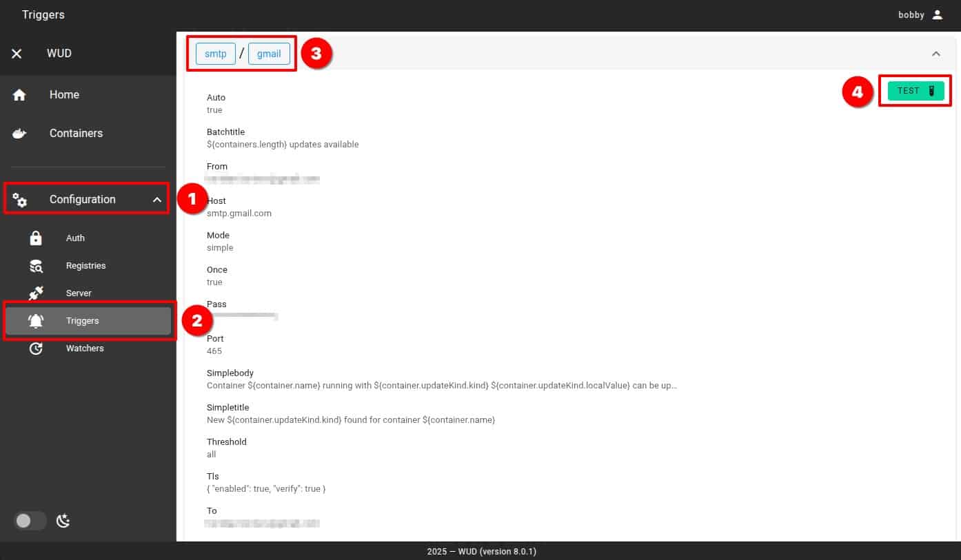Click the moon and stars theme icon

pos(63,521)
